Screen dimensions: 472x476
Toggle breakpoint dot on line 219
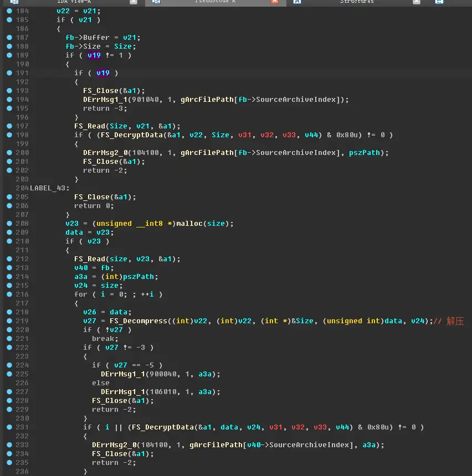(9, 321)
